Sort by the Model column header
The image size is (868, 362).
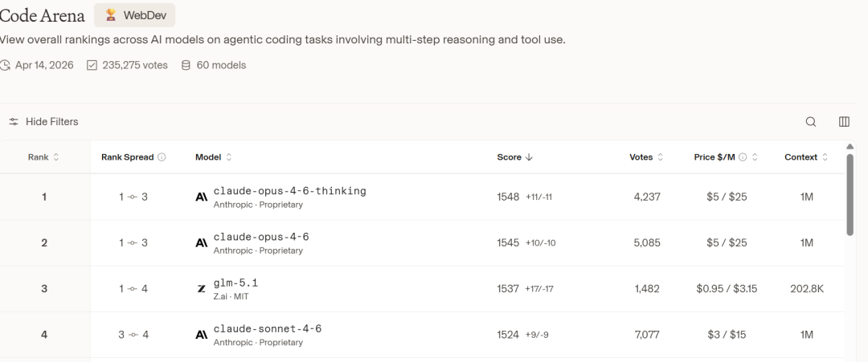214,157
